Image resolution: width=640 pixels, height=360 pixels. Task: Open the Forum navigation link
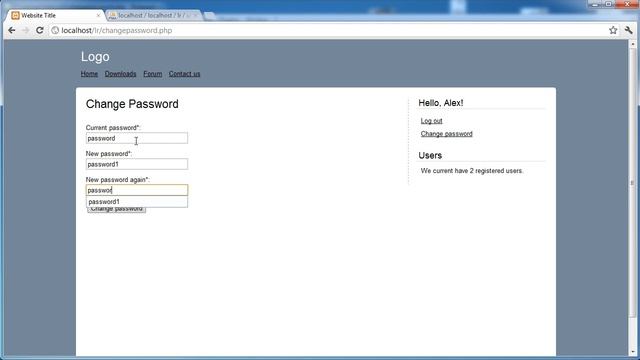(153, 74)
